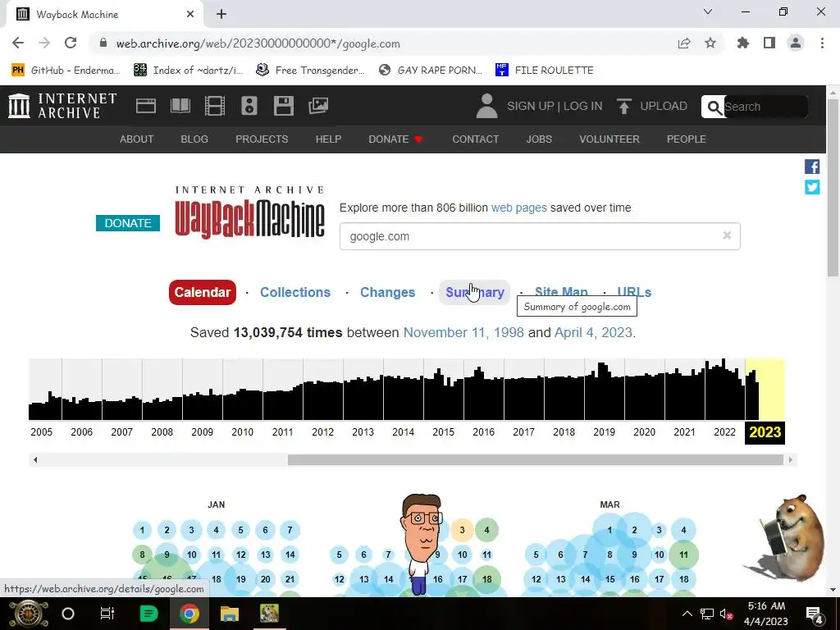The width and height of the screenshot is (840, 630).
Task: Click LOG IN link
Action: [x=583, y=106]
